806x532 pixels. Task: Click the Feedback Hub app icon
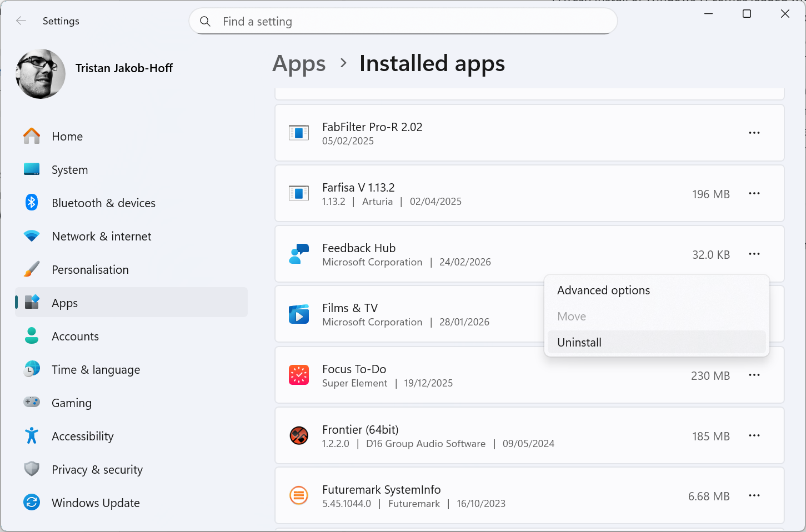[299, 254]
